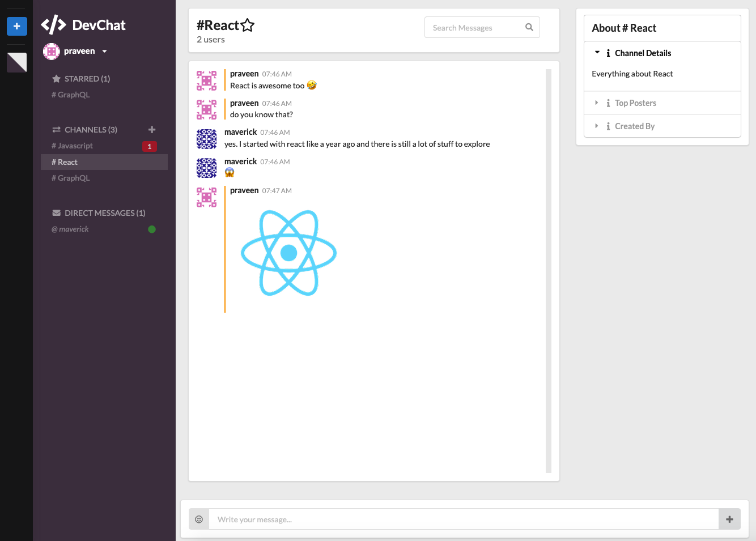This screenshot has height=541, width=756.
Task: Click the Channel Details info icon
Action: 608,53
